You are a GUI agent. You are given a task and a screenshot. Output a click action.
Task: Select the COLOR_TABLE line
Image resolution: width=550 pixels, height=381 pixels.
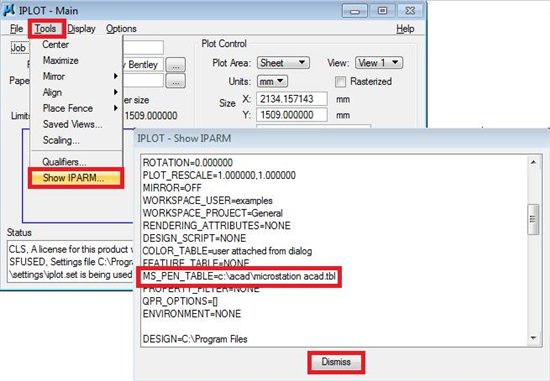click(227, 251)
